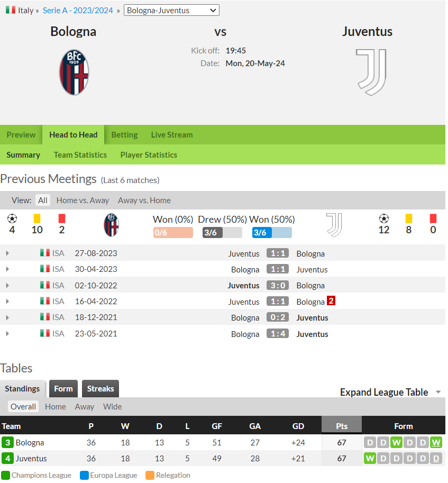Click the large Bologna club crest
This screenshot has height=483, width=448.
click(x=74, y=72)
